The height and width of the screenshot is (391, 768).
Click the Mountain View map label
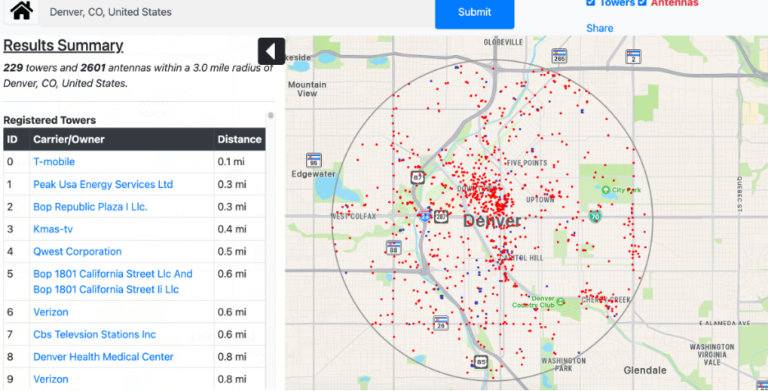307,89
